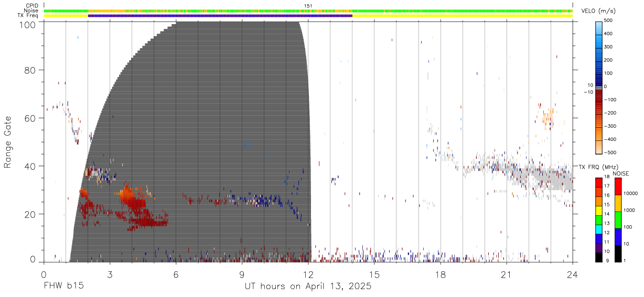Click y-axis tick label 20
644x297 pixels.
point(30,214)
